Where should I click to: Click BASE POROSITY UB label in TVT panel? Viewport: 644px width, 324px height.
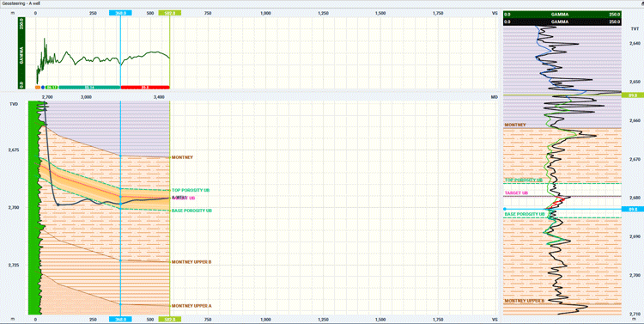click(525, 214)
